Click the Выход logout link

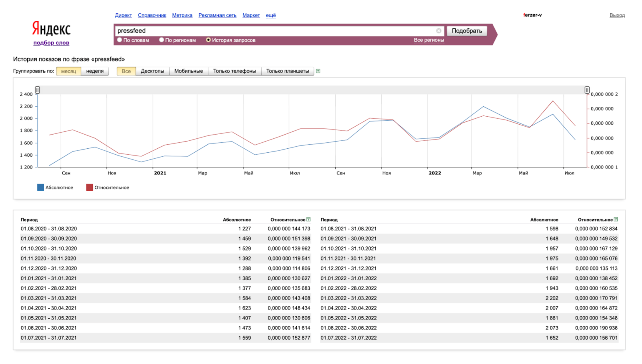[617, 15]
